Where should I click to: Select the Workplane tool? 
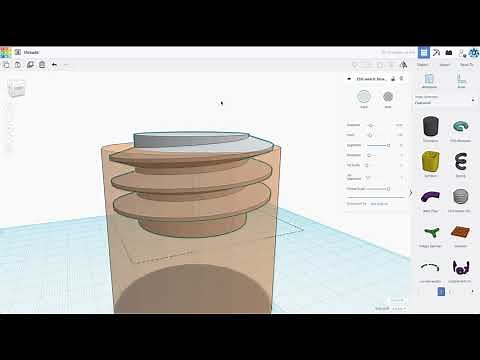(429, 81)
